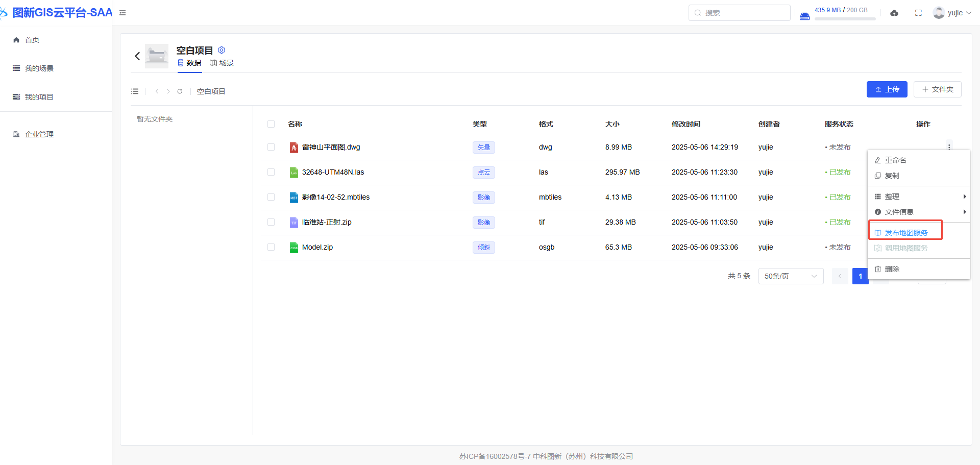
Task: Select the Model.zip row checkbox
Action: 271,247
